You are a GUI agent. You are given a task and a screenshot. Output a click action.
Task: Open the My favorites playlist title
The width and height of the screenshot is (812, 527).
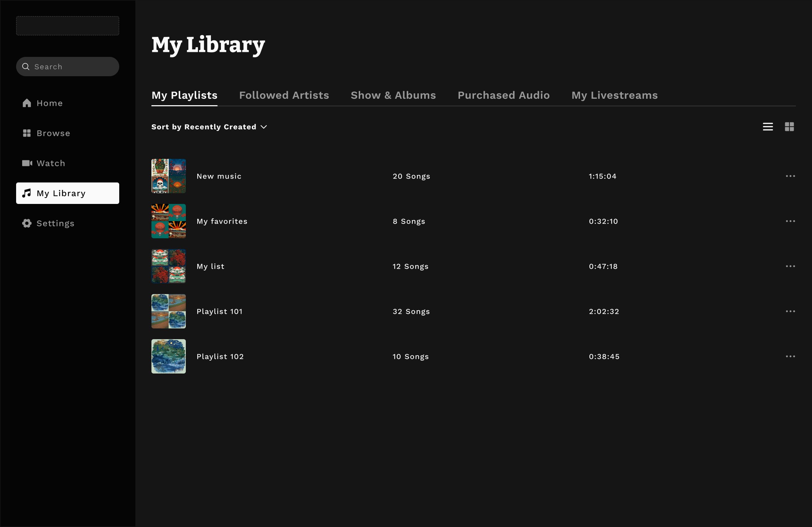[x=222, y=221]
